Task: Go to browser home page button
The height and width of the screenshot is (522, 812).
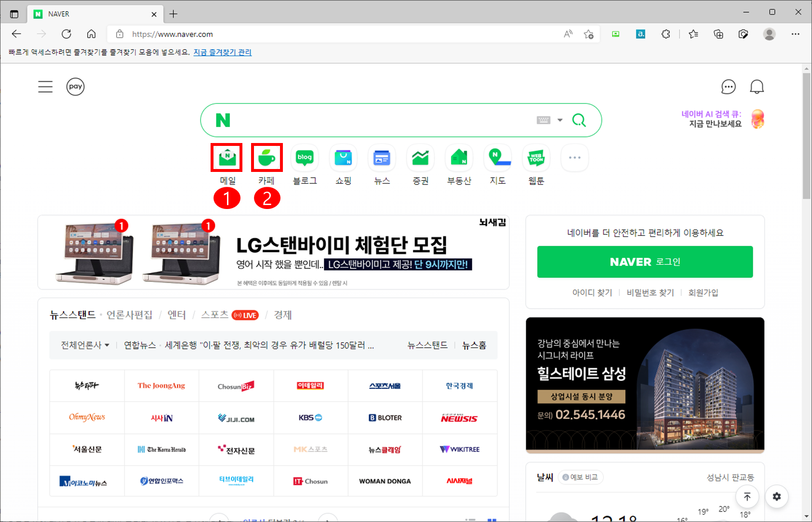Action: [91, 34]
